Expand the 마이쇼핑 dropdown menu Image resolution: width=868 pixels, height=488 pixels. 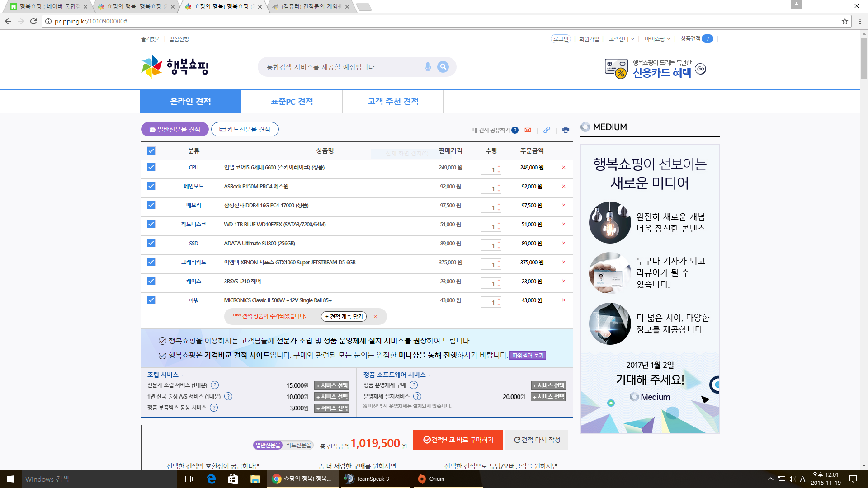tap(657, 39)
